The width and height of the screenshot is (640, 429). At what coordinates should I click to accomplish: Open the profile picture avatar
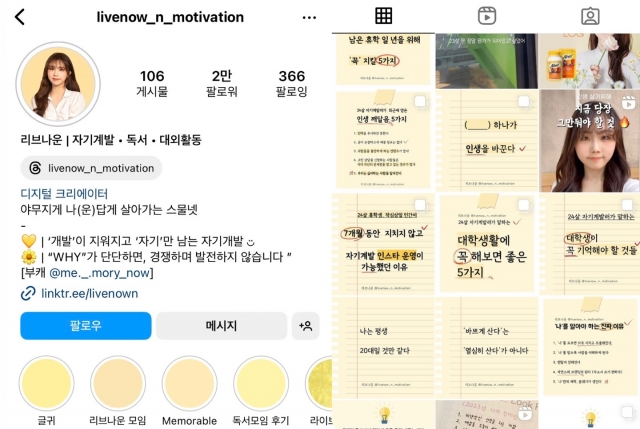coord(58,84)
